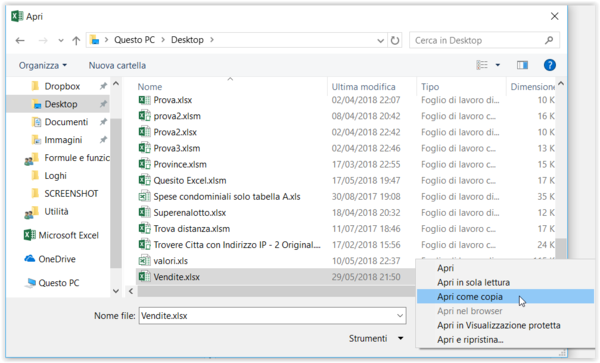Sort by Dimensione column header
600x363 pixels.
pos(532,87)
